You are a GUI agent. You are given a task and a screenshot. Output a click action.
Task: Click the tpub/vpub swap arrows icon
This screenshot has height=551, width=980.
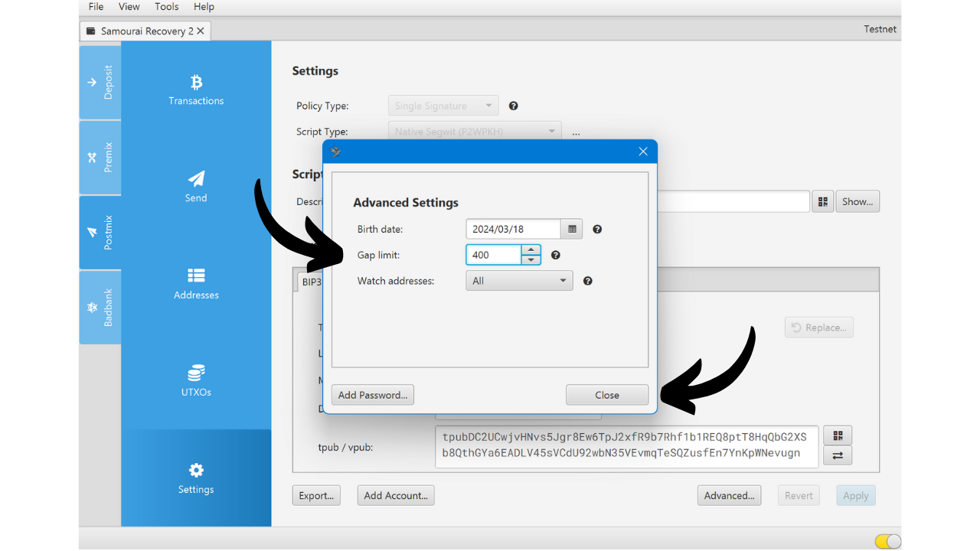[x=838, y=455]
